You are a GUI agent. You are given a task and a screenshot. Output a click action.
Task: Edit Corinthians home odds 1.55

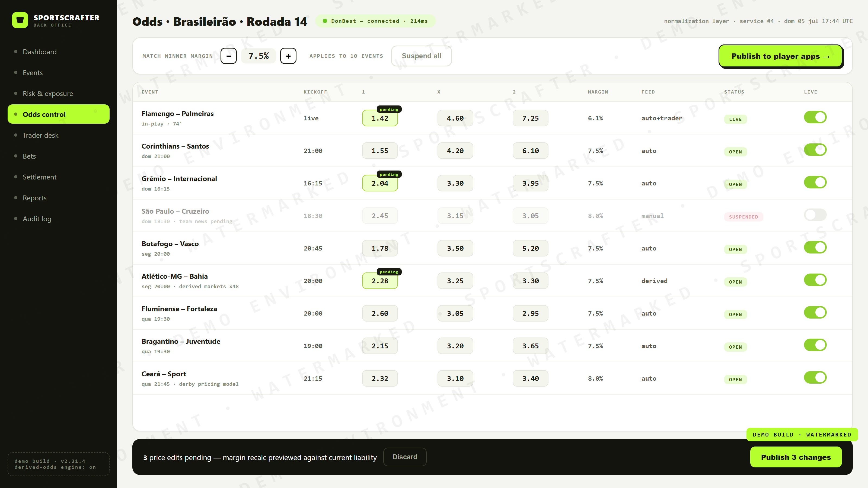(x=380, y=150)
